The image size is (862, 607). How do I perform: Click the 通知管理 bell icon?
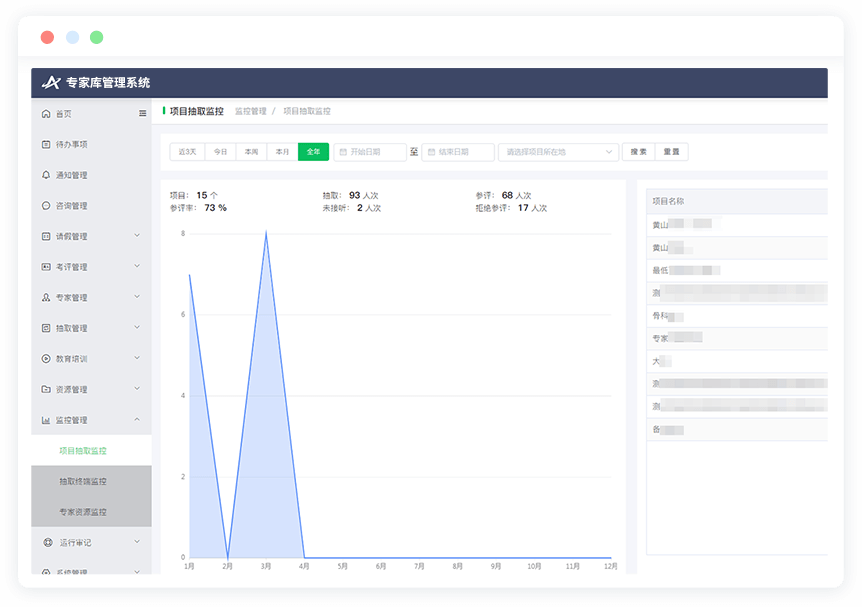coord(46,175)
